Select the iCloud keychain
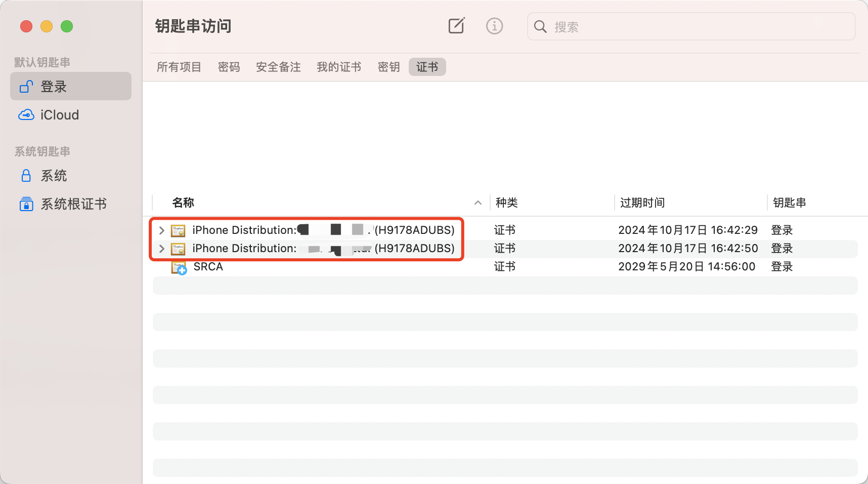The image size is (868, 484). [x=71, y=115]
